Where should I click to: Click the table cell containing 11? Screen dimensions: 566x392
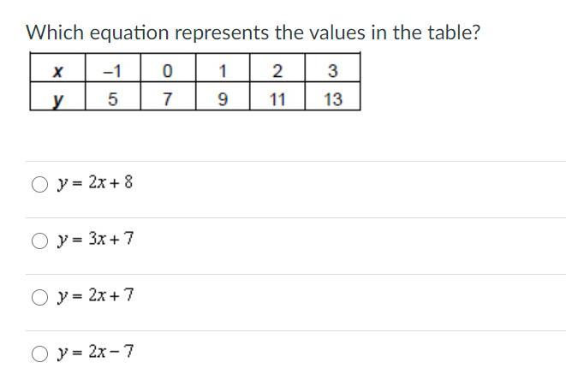pos(277,96)
